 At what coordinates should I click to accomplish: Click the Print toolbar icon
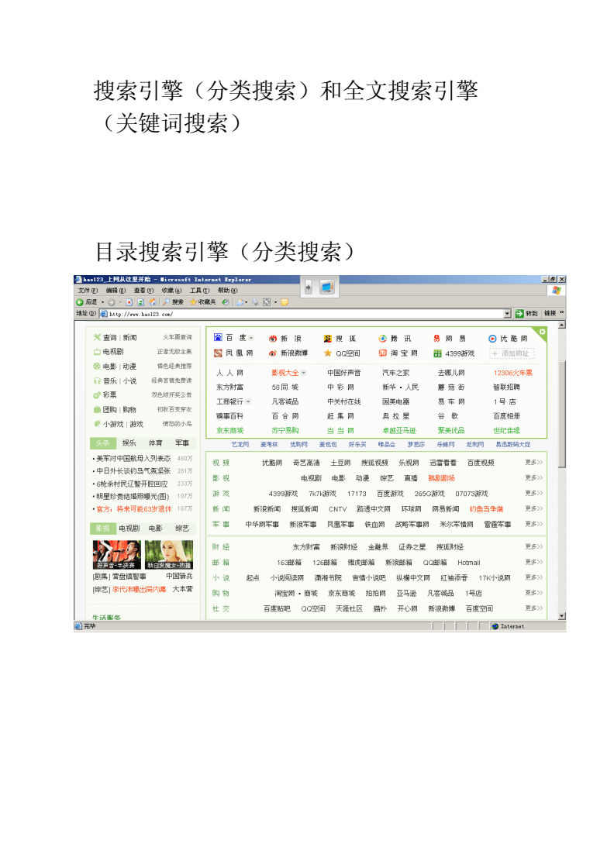click(x=255, y=302)
